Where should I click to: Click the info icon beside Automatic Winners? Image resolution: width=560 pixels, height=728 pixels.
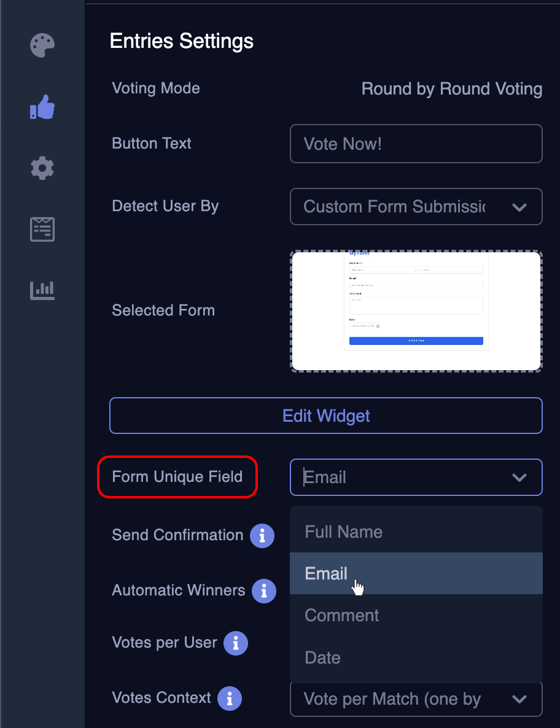(x=264, y=591)
